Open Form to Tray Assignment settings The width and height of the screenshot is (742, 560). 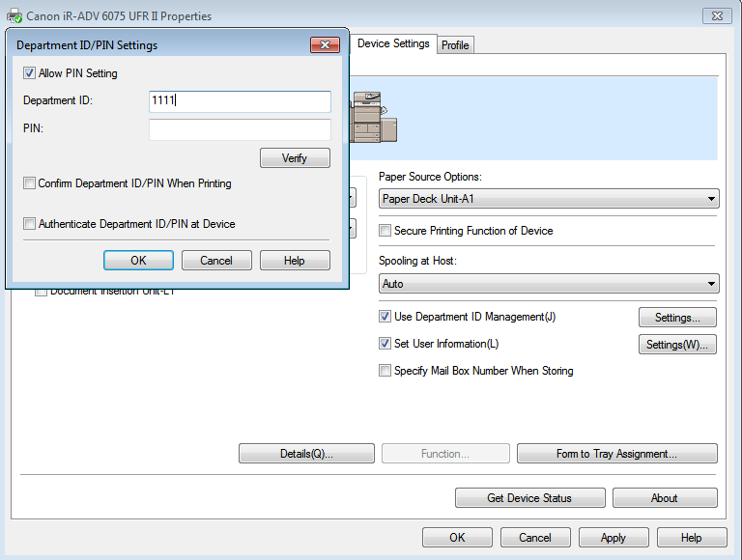616,454
